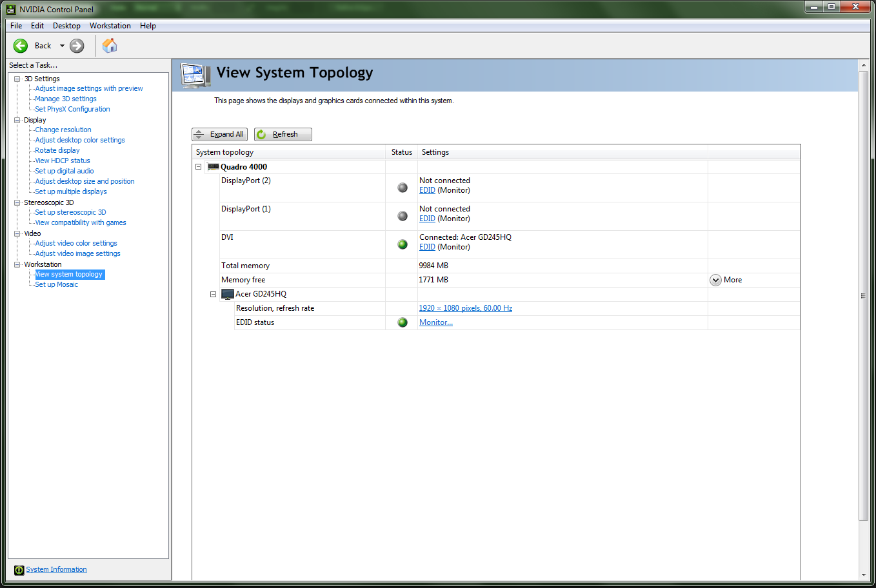Click the vertical scrollbar up arrow
The width and height of the screenshot is (876, 588).
(x=864, y=65)
